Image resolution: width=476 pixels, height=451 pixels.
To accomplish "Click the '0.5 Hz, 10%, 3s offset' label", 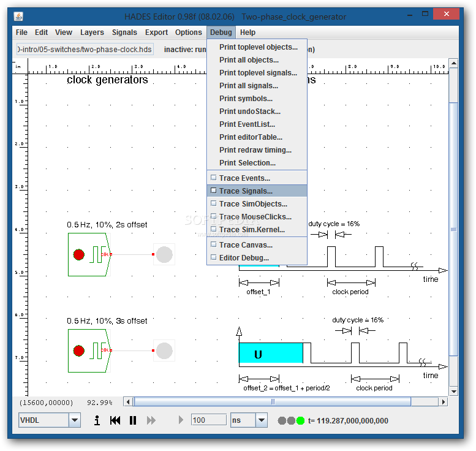I will [107, 320].
